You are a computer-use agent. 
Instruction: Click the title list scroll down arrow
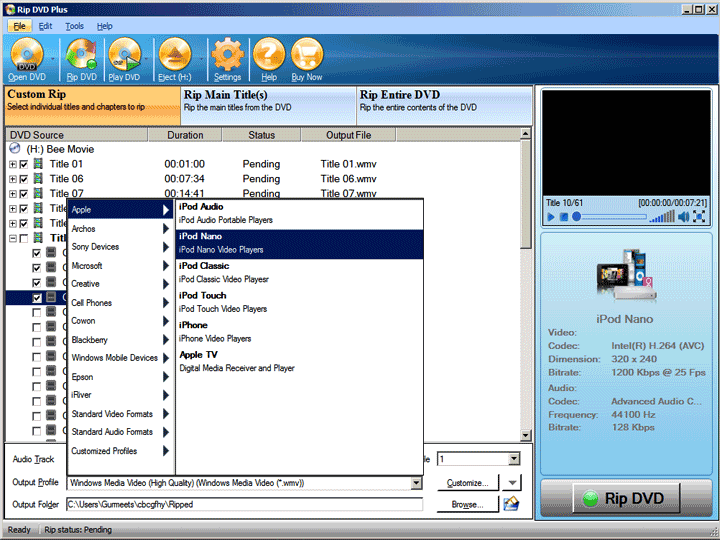(x=526, y=435)
